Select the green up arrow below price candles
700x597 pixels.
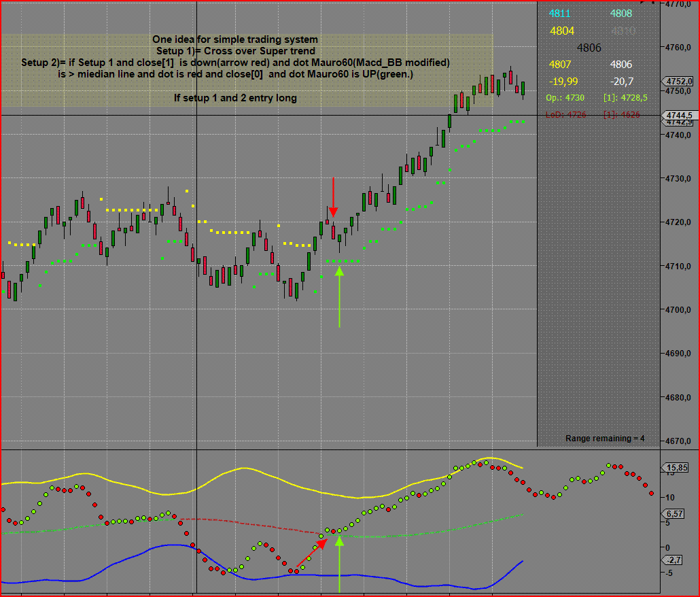339,297
